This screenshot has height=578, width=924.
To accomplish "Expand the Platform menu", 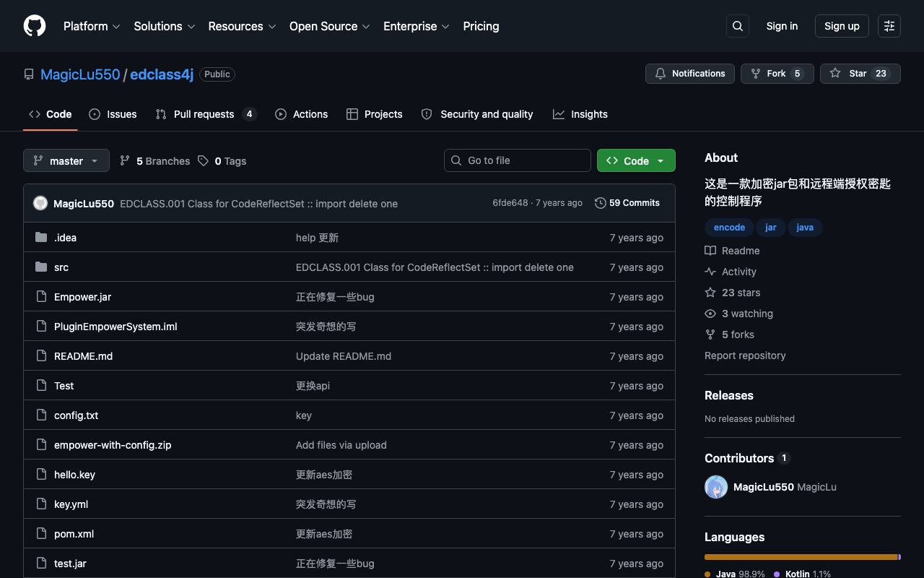I will [x=92, y=26].
